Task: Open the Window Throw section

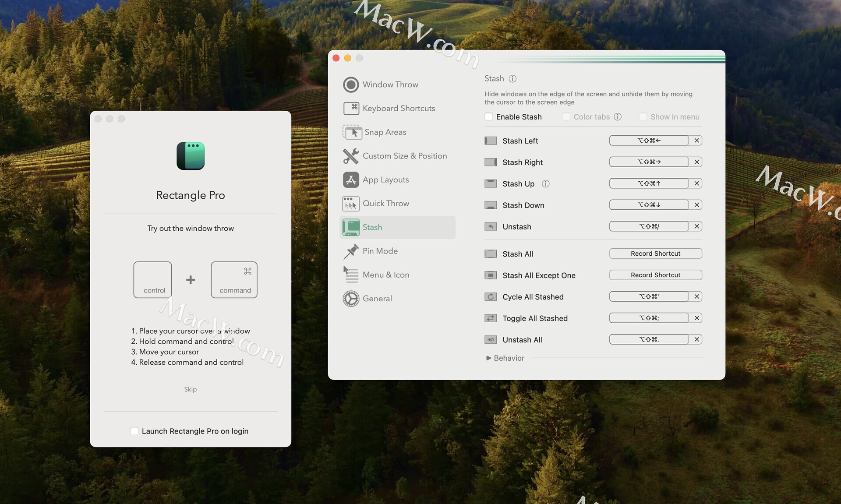Action: (x=398, y=85)
